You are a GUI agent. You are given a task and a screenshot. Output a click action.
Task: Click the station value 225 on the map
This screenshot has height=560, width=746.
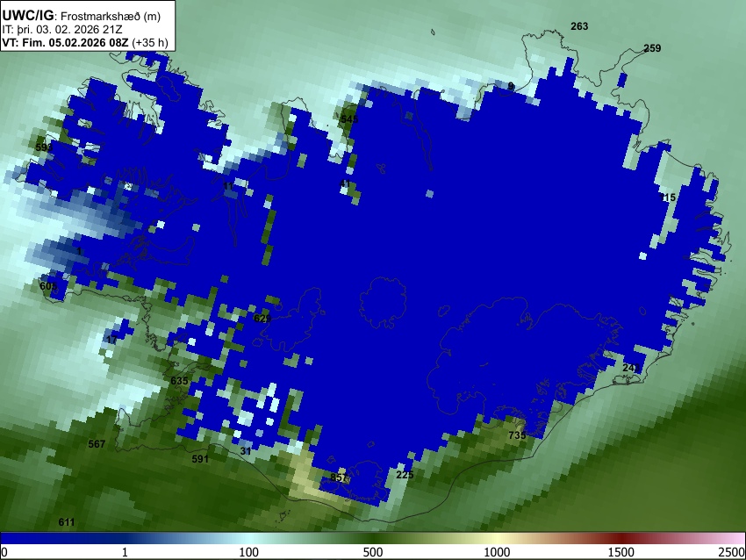(x=405, y=475)
